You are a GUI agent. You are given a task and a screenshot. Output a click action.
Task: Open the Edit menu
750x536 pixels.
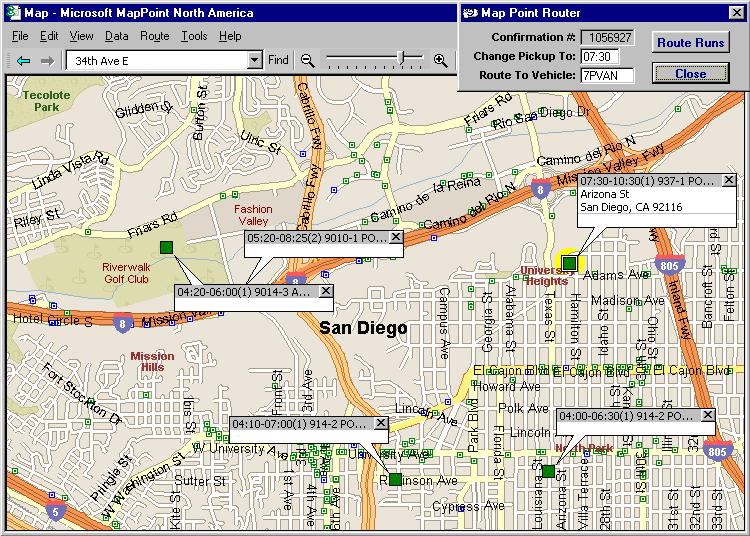pos(49,36)
